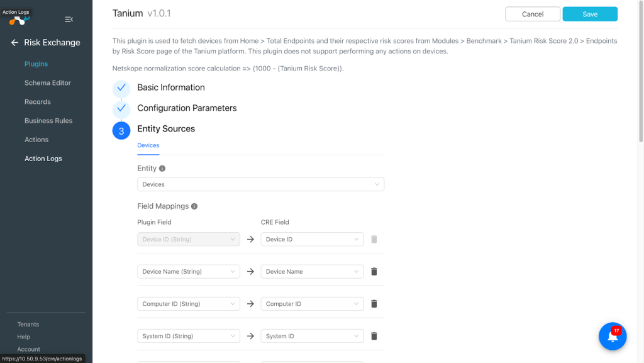Click Basic Information step title
Image resolution: width=644 pixels, height=363 pixels.
171,87
